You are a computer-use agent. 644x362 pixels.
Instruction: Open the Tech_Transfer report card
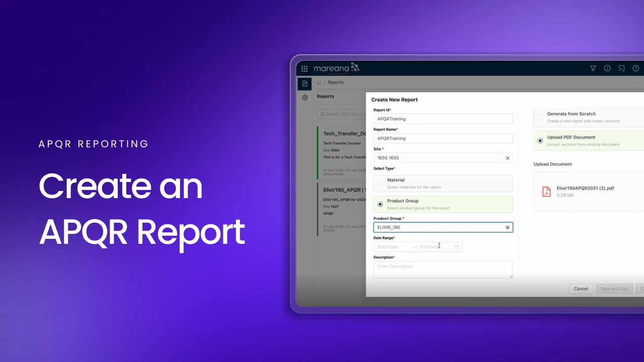tap(342, 153)
